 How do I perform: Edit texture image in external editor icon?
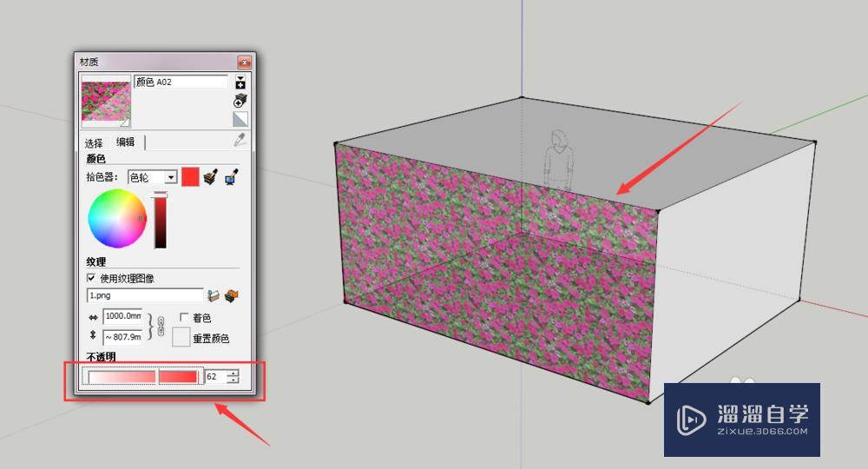232,295
